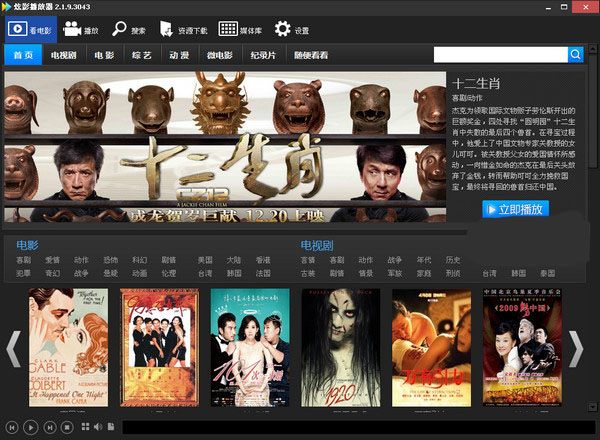600x440 pixels.
Task: Filter movies by 科幻 genre
Action: pyautogui.click(x=140, y=260)
